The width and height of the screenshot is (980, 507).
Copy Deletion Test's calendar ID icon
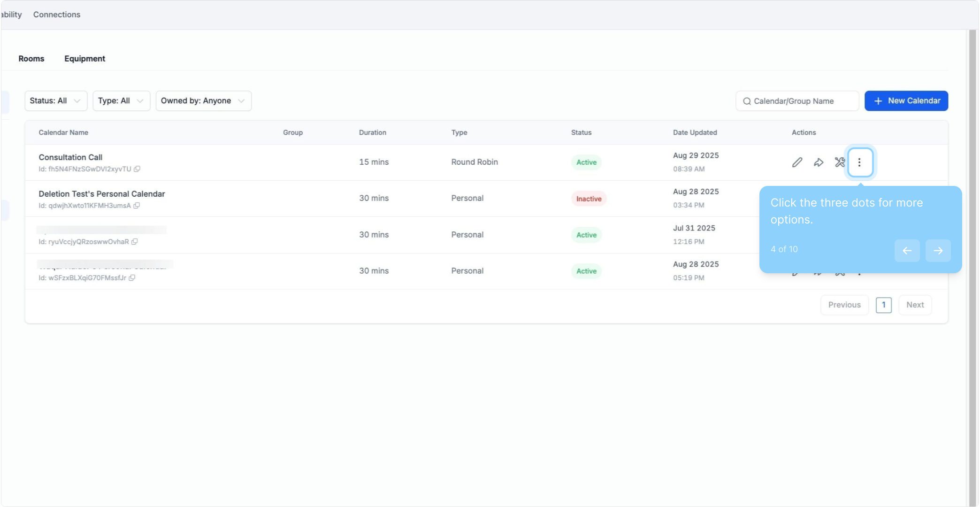[137, 206]
